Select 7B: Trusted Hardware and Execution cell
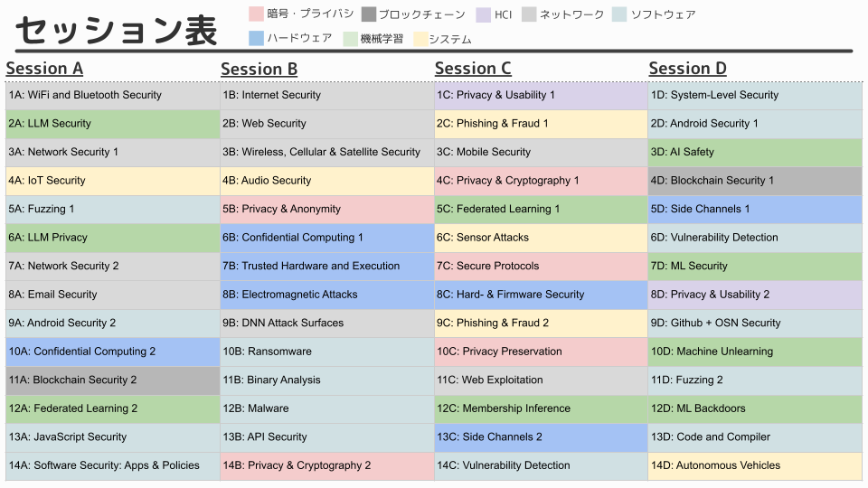The image size is (868, 488). tap(327, 266)
